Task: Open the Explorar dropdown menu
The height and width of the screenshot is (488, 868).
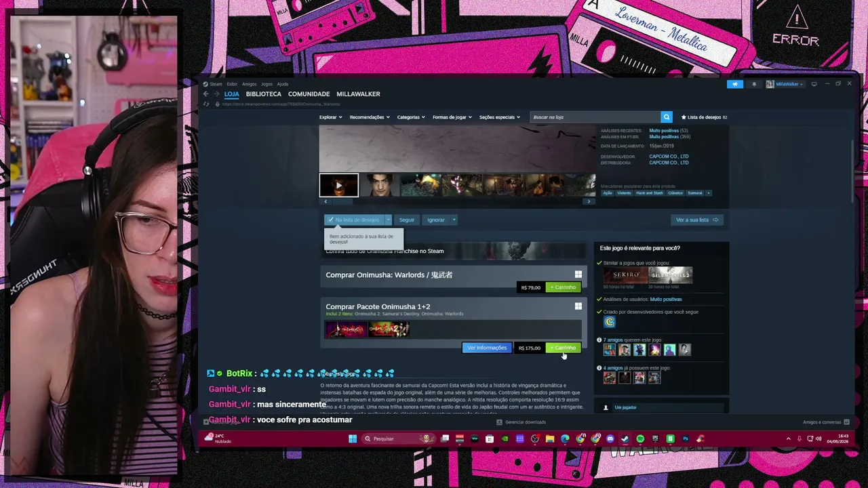Action: coord(330,117)
